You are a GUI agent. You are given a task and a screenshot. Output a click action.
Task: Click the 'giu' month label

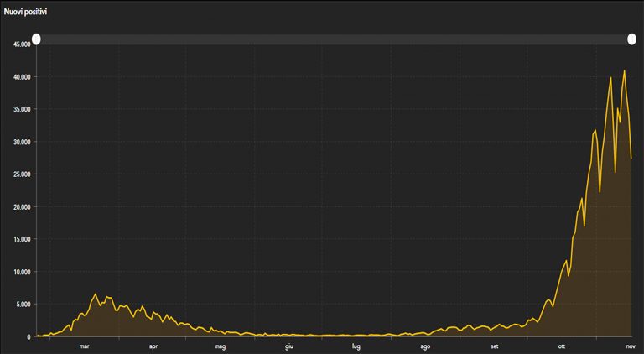289,346
